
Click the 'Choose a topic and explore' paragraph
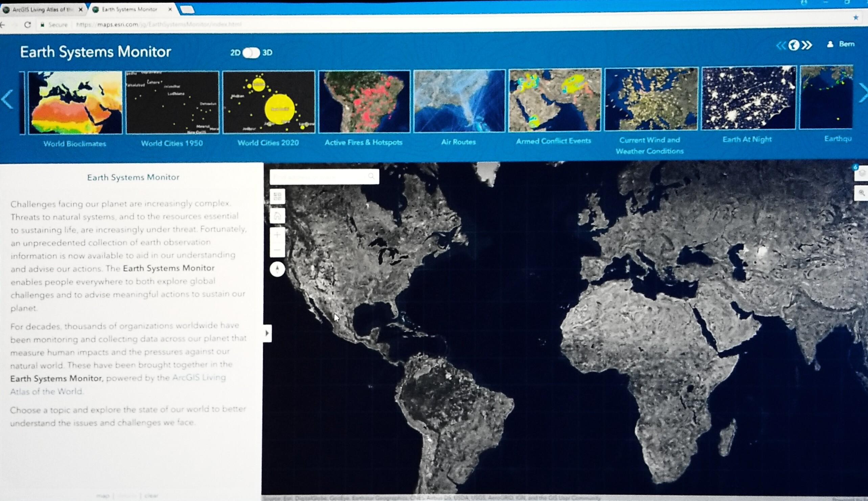pos(128,416)
